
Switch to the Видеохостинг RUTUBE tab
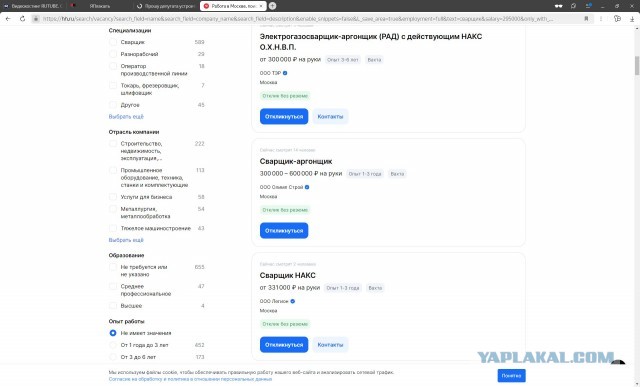(x=33, y=6)
